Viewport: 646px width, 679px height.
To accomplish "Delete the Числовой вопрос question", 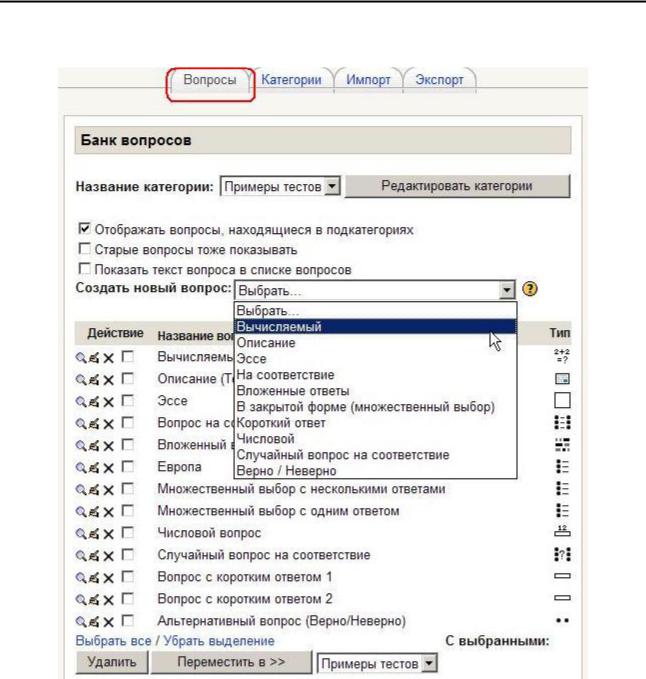I will 108,534.
